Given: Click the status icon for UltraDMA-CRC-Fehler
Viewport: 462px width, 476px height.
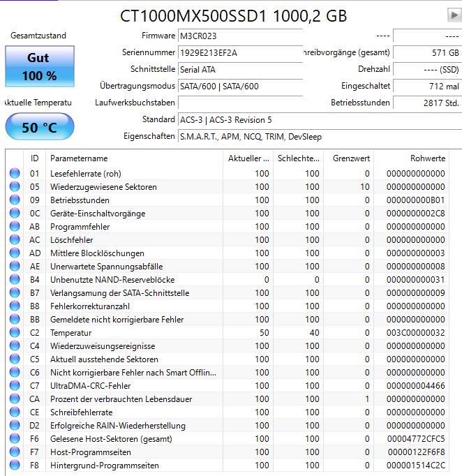Looking at the screenshot, I should point(15,385).
